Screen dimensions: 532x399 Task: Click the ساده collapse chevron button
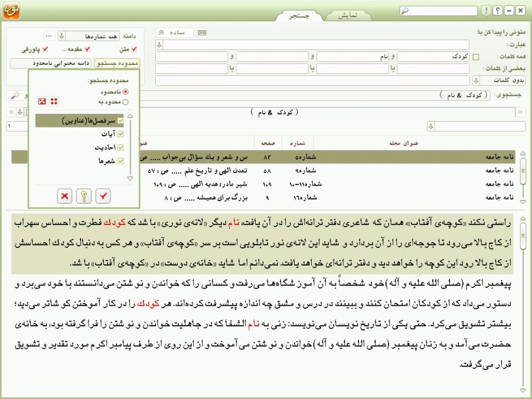[162, 32]
